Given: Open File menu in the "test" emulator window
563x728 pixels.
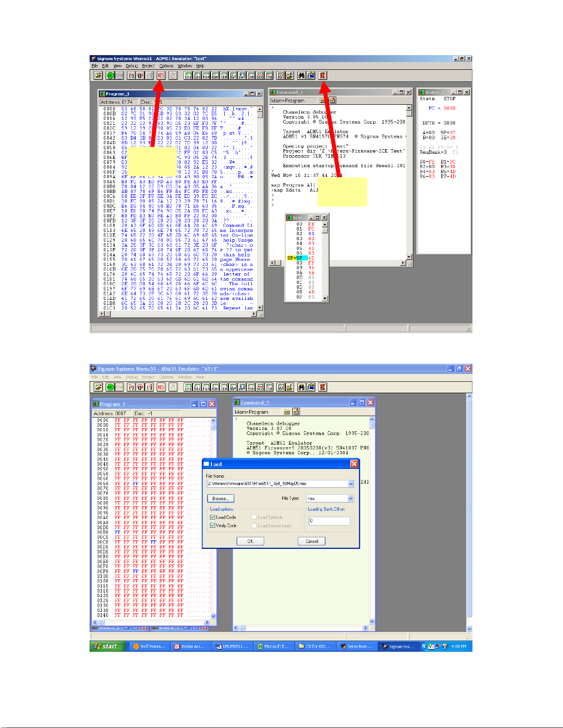Looking at the screenshot, I should [x=94, y=66].
